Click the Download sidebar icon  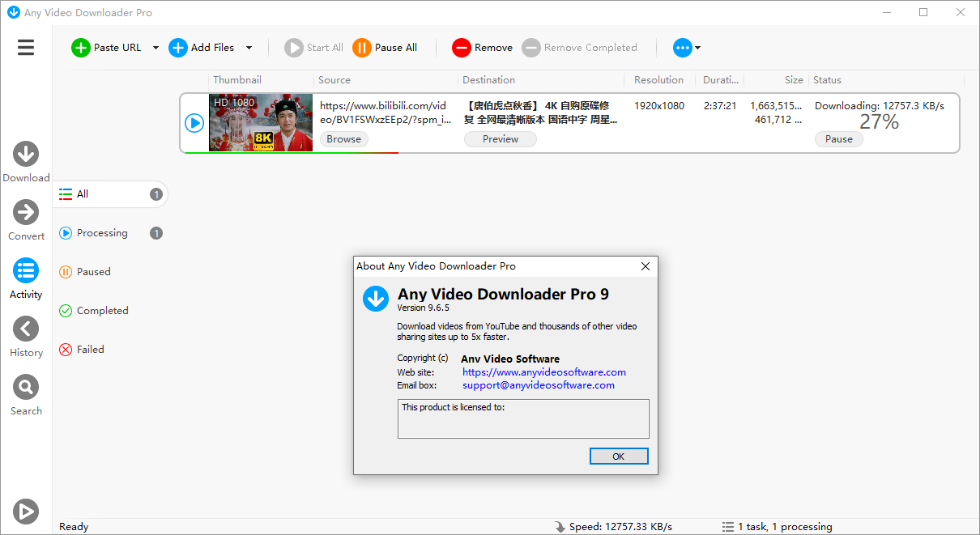pyautogui.click(x=26, y=155)
